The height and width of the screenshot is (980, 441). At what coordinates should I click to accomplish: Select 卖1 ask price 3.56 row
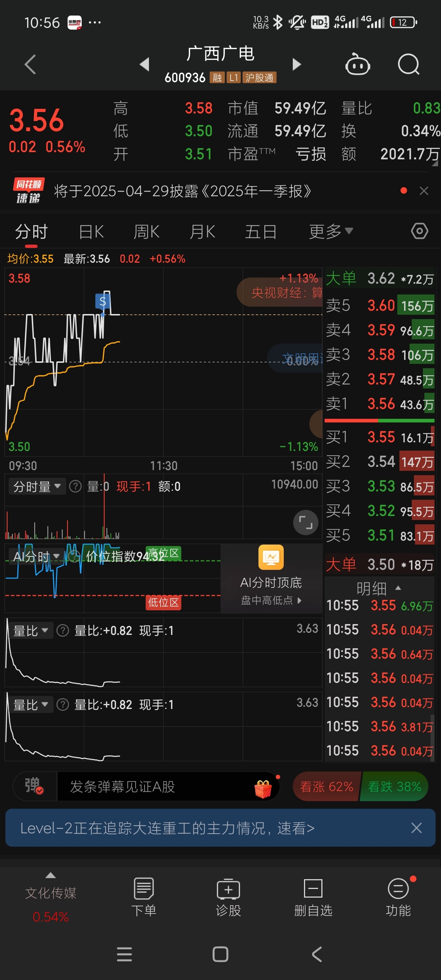click(x=380, y=404)
